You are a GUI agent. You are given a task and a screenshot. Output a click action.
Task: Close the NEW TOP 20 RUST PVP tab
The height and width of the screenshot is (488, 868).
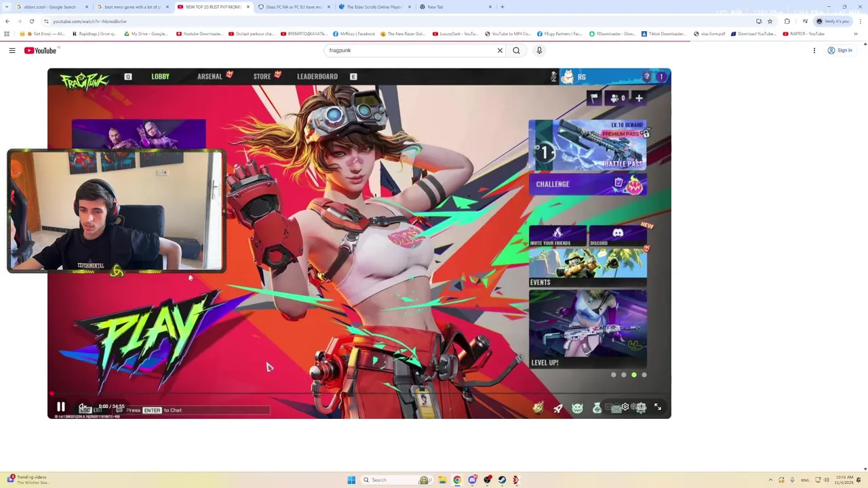(248, 7)
